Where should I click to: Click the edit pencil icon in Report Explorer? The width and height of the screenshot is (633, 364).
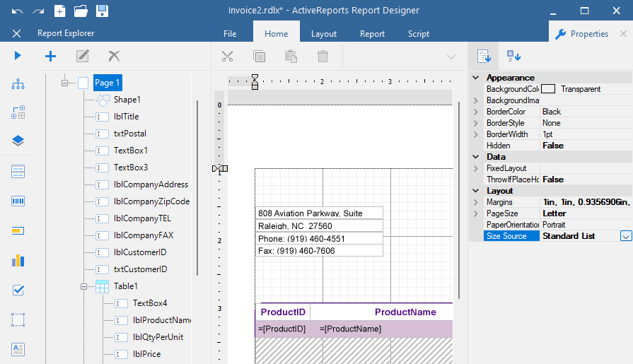[x=82, y=56]
